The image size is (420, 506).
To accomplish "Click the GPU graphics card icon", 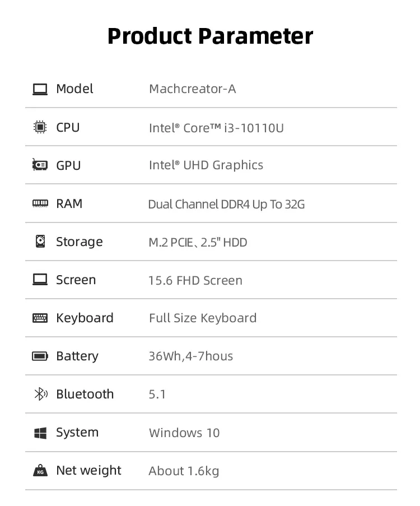I will pyautogui.click(x=40, y=165).
